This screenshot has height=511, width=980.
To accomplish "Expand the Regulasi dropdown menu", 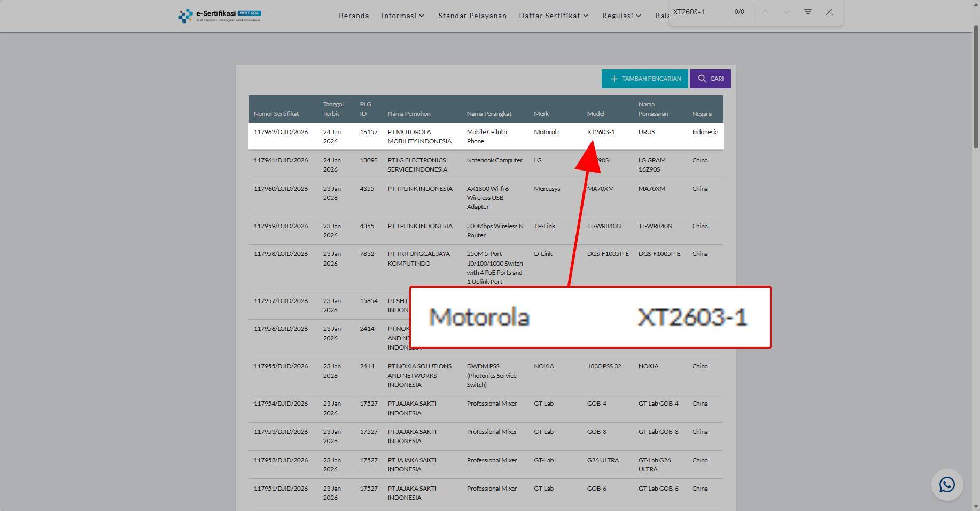I will (x=622, y=16).
